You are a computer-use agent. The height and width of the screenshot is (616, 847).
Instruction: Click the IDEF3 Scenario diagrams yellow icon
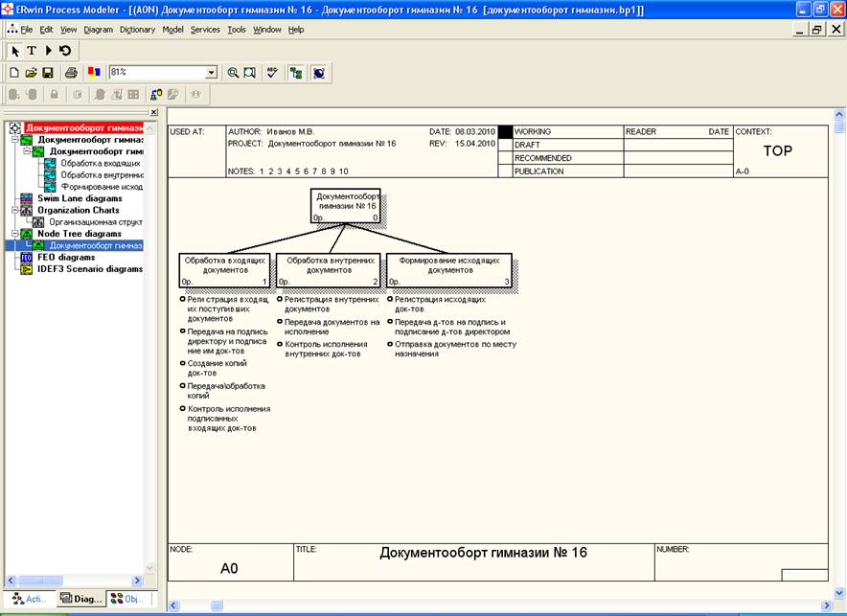pyautogui.click(x=27, y=269)
